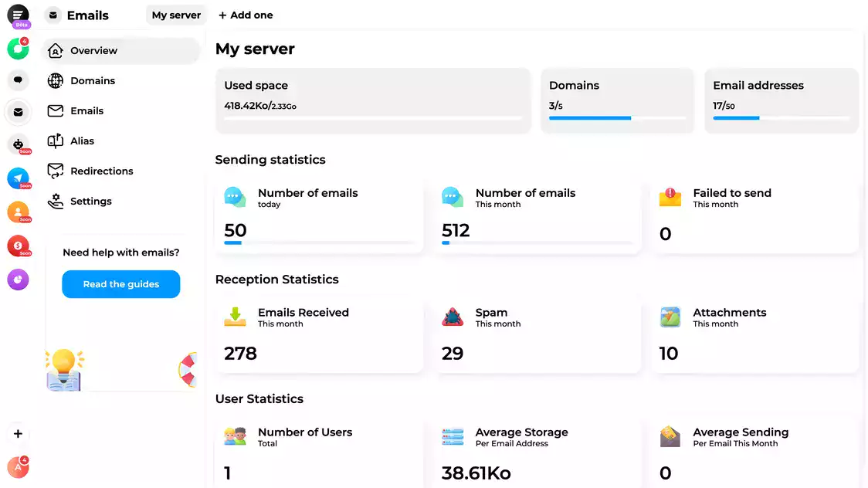
Task: Open the Used space card
Action: [372, 100]
